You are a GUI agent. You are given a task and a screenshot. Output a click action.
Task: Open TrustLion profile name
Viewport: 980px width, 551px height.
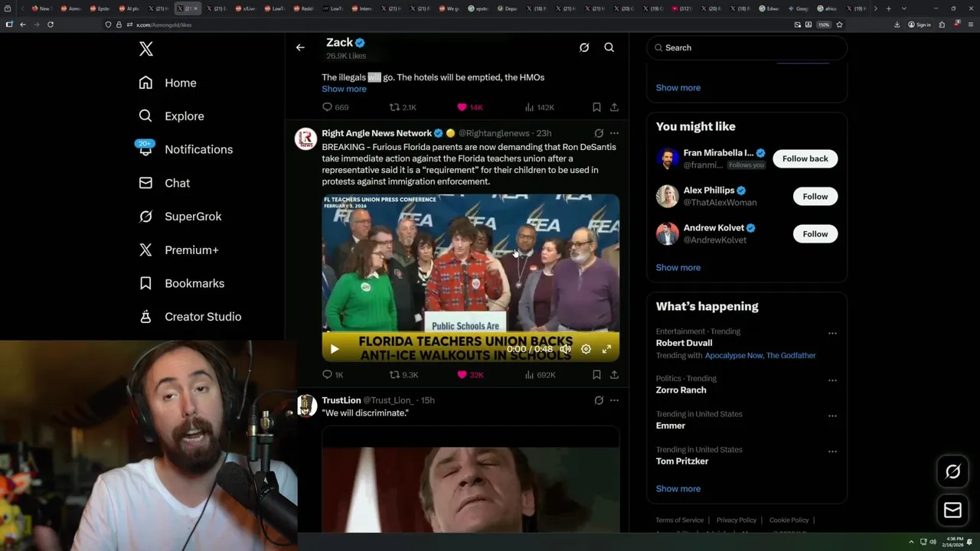click(x=341, y=400)
